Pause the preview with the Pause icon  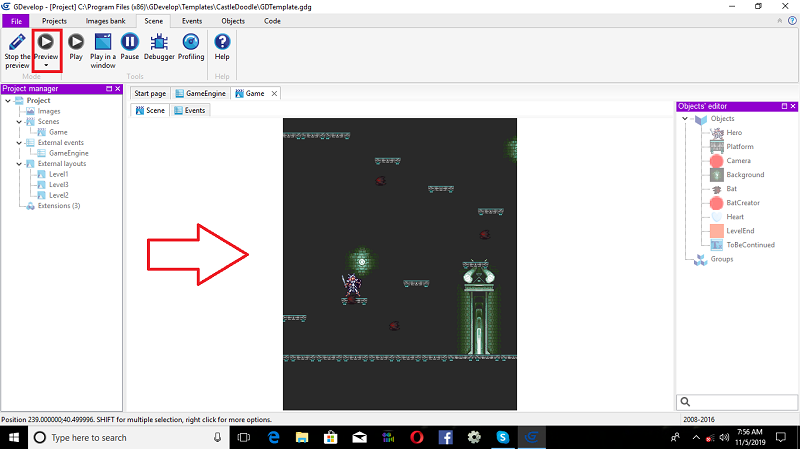tap(130, 42)
